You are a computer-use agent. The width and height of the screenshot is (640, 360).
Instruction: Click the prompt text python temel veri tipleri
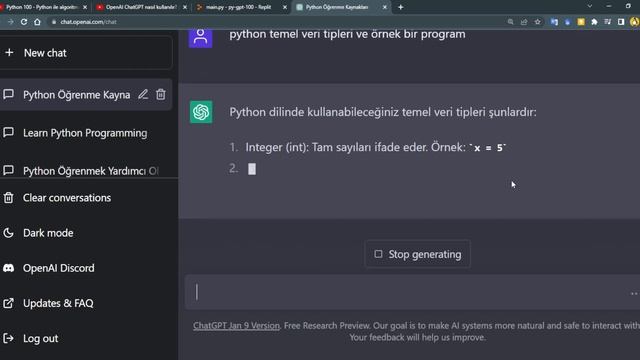(347, 34)
